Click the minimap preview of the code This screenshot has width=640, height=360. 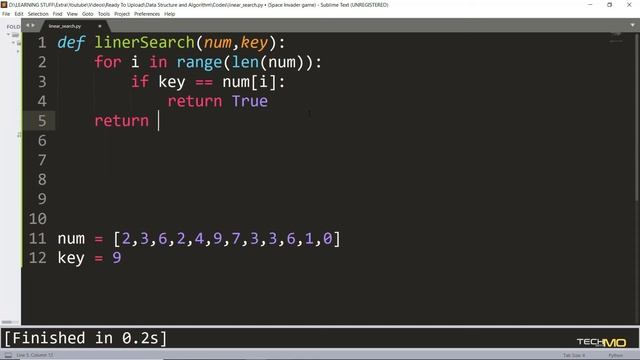616,38
